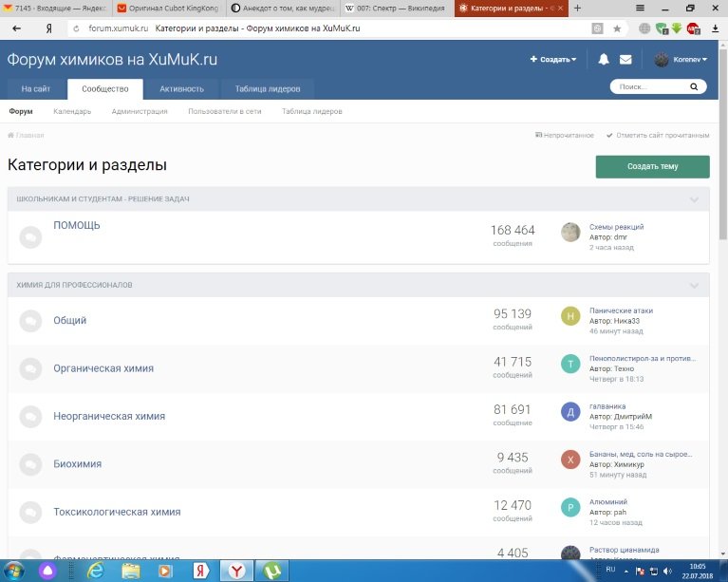Open the Органическая химия forum link

click(103, 368)
